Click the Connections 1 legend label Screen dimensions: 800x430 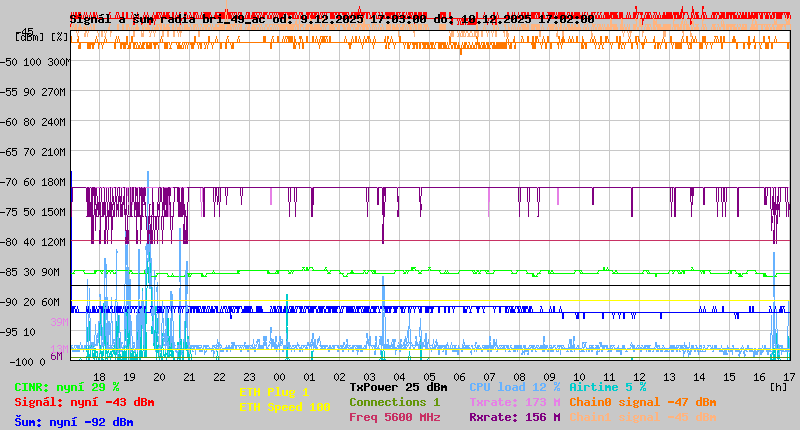coord(394,402)
